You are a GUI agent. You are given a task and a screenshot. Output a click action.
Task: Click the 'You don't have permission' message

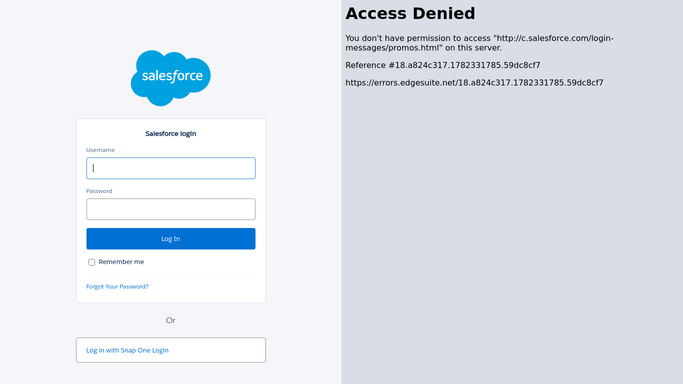[479, 43]
